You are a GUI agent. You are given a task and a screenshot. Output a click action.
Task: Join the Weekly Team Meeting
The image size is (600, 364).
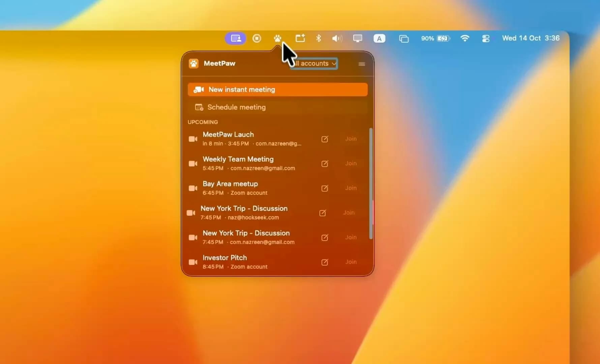point(351,163)
